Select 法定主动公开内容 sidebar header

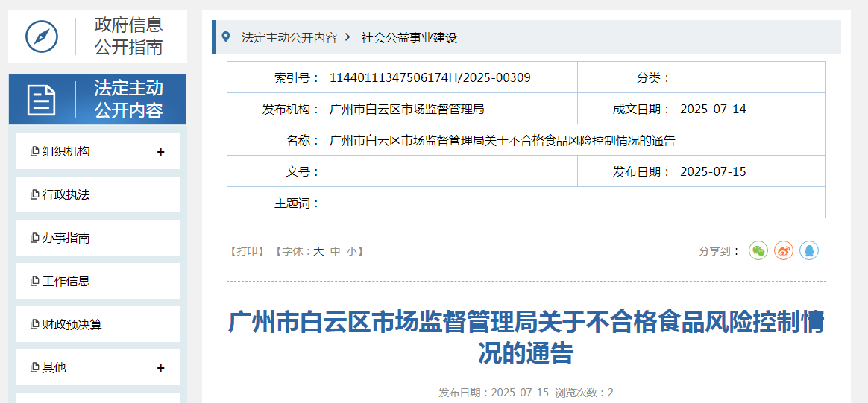pyautogui.click(x=98, y=100)
